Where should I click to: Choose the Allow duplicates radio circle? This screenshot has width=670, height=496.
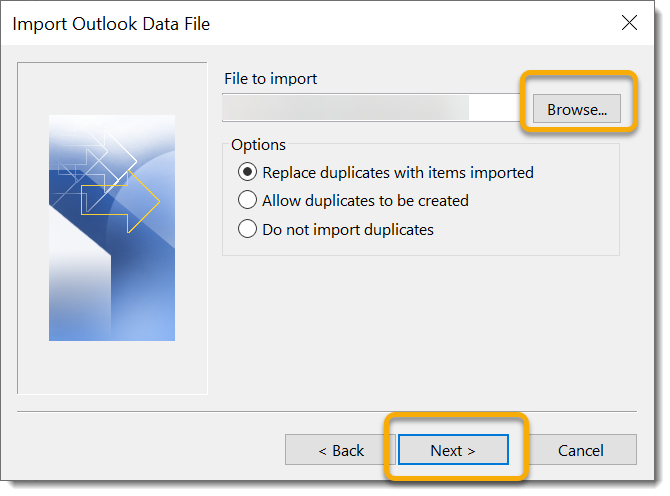point(248,200)
